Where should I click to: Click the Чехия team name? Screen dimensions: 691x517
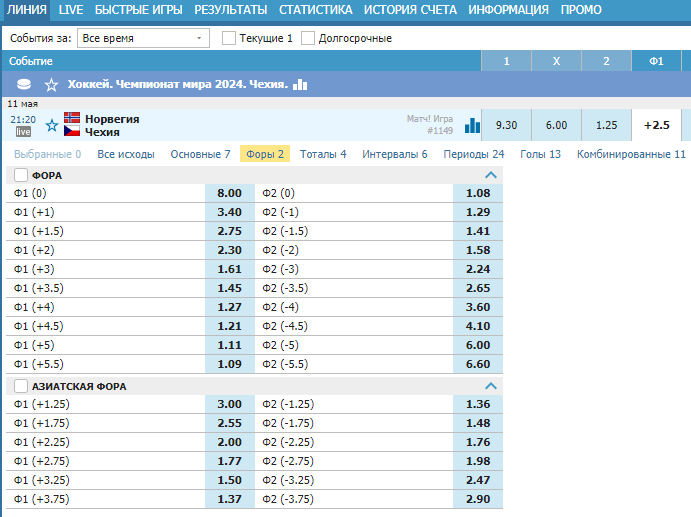pyautogui.click(x=102, y=132)
